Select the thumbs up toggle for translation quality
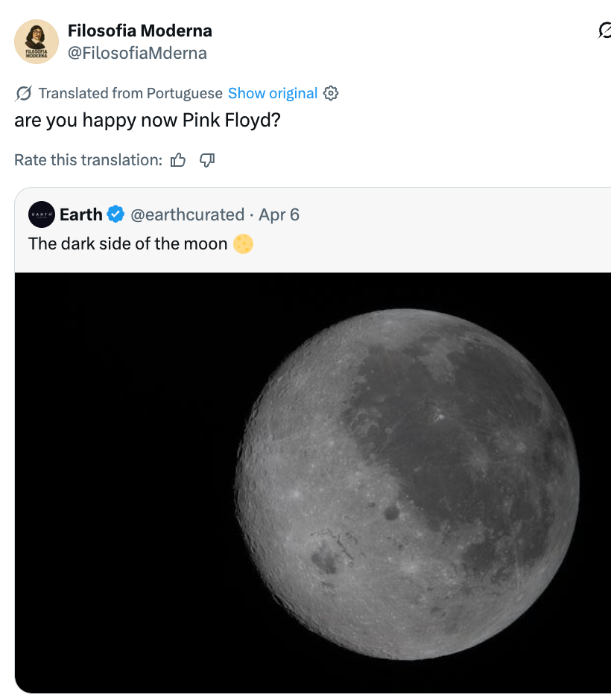The image size is (611, 700). pos(178,159)
